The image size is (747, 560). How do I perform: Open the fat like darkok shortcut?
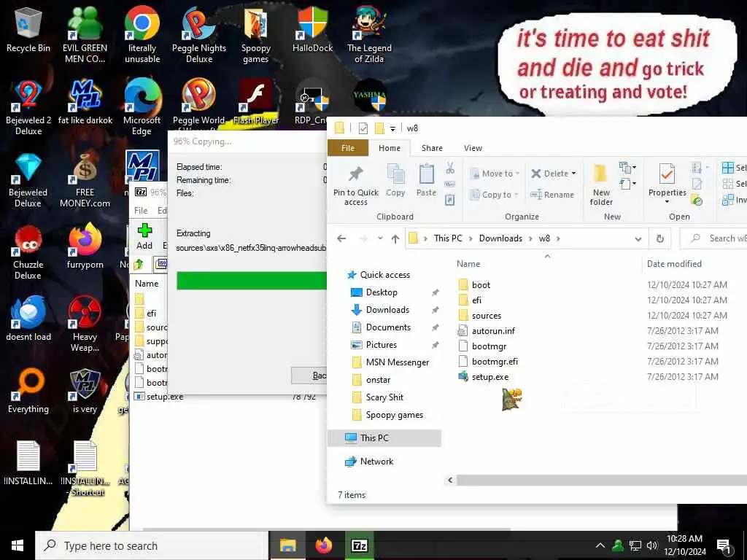point(85,102)
